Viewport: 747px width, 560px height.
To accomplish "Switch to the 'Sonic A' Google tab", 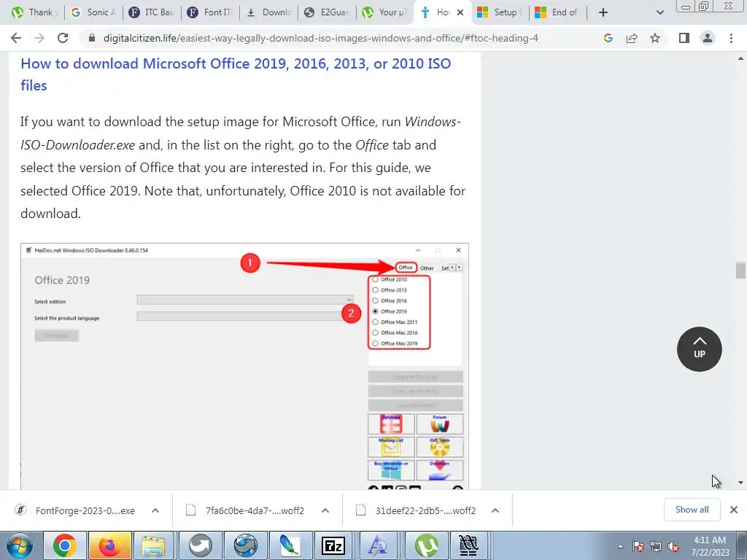I will (x=93, y=12).
